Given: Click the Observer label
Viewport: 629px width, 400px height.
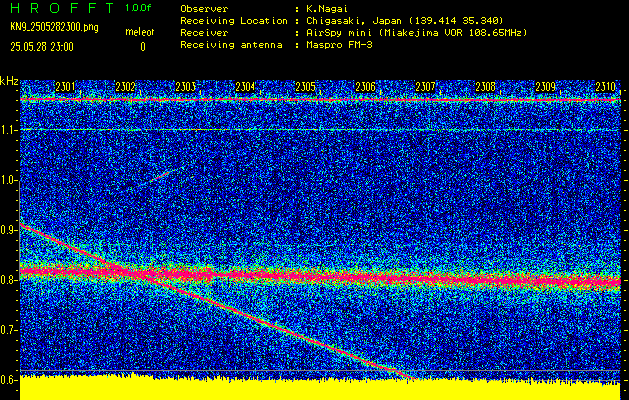Looking at the screenshot, I should pos(204,8).
